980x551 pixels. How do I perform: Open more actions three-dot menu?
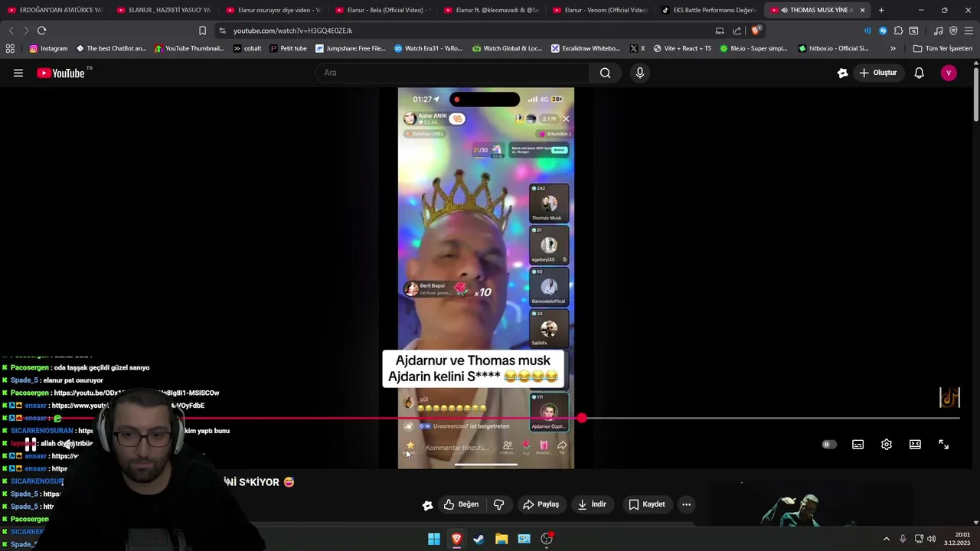click(x=686, y=504)
